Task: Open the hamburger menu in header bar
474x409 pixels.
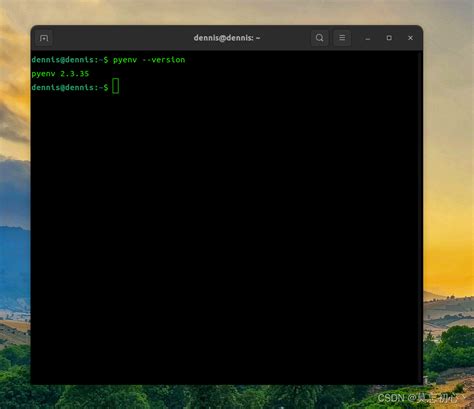Action: pyautogui.click(x=342, y=38)
